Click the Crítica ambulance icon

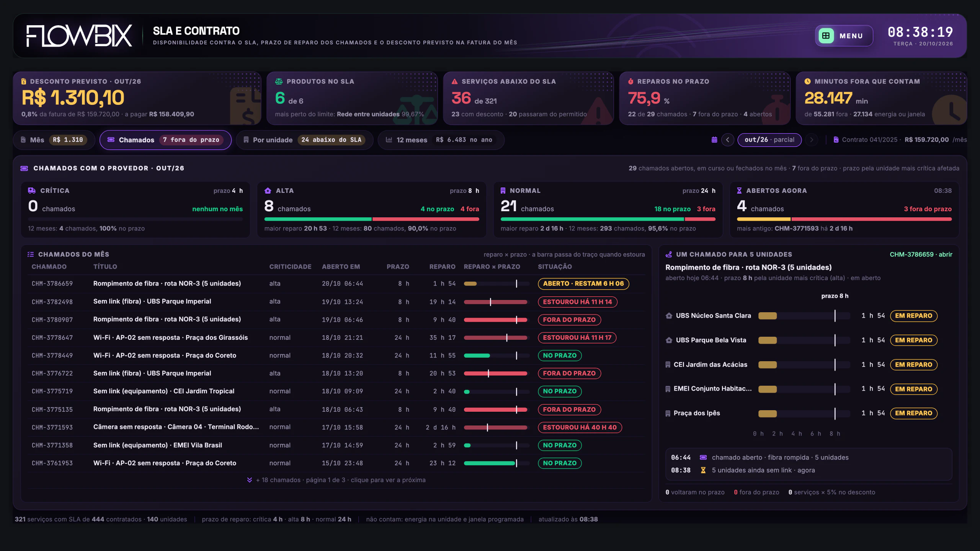click(32, 191)
